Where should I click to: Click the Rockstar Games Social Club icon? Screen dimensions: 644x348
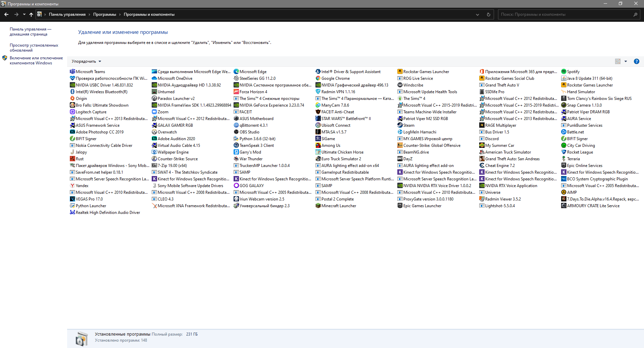pyautogui.click(x=482, y=78)
